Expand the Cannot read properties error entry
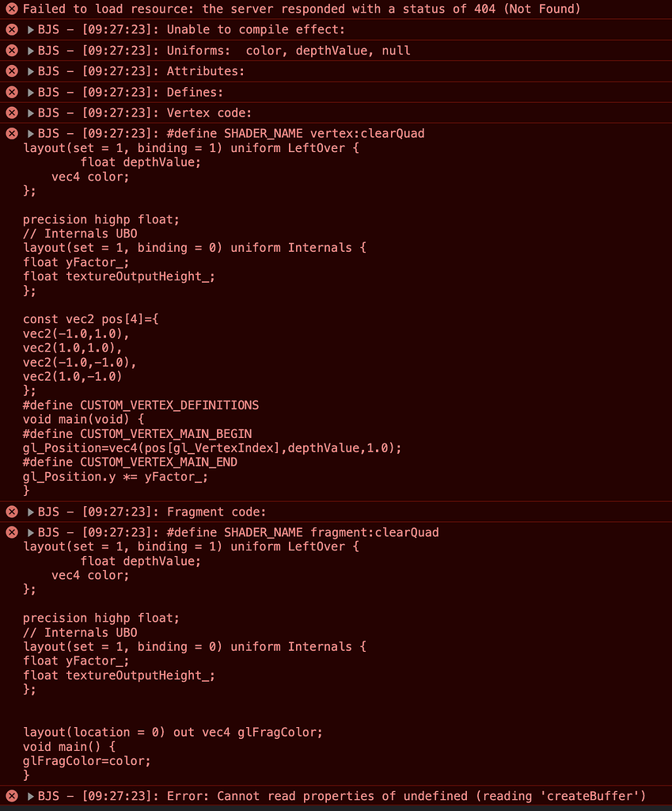 (x=31, y=796)
